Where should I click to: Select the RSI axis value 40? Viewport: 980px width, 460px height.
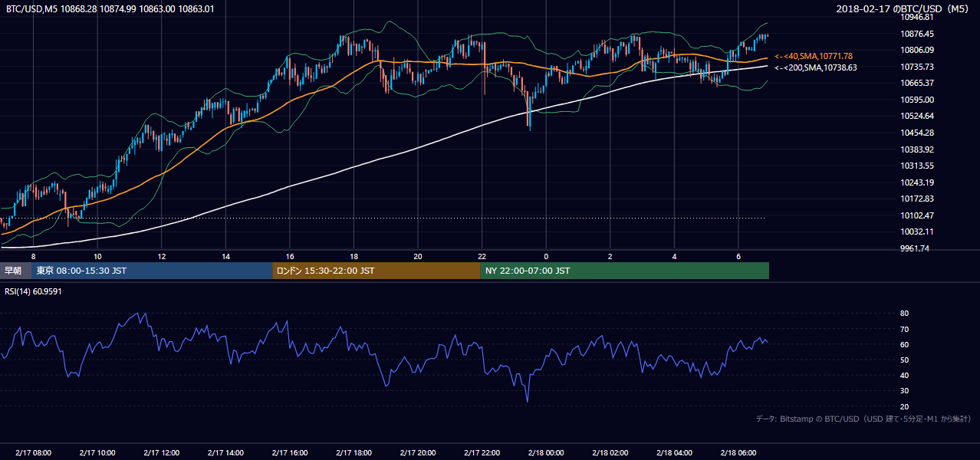coord(904,375)
